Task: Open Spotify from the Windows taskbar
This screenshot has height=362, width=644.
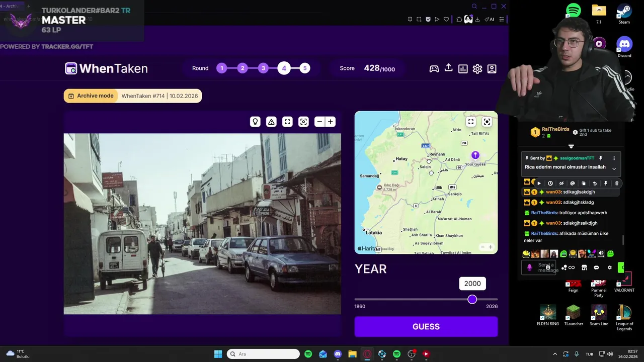Action: click(x=308, y=354)
